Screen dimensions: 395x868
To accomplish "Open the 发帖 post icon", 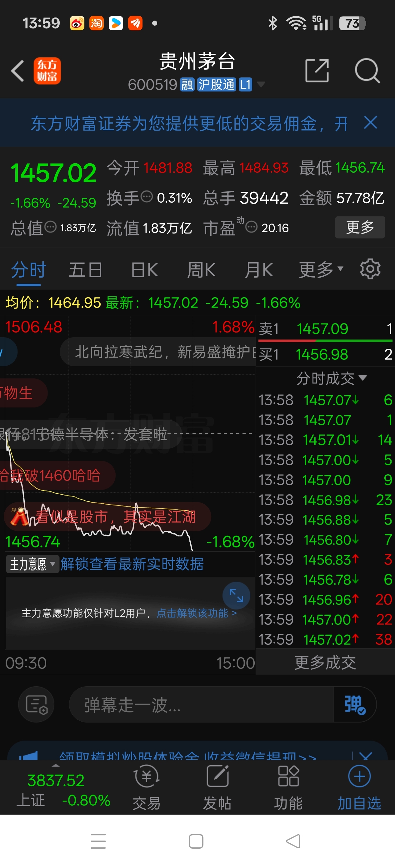I will tap(217, 788).
